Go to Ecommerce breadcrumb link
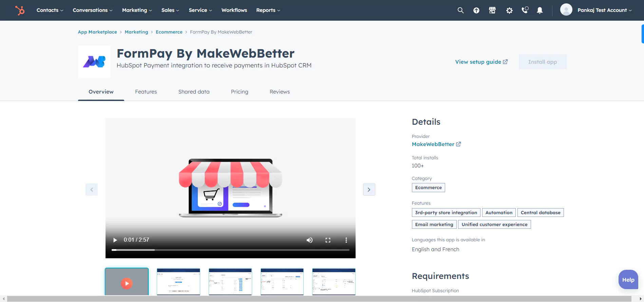644x302 pixels. [169, 32]
